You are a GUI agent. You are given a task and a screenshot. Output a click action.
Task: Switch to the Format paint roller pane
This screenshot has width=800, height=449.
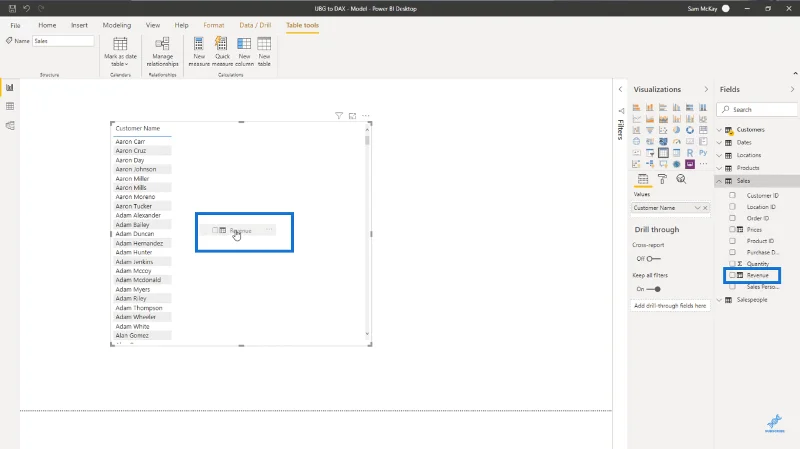[662, 179]
